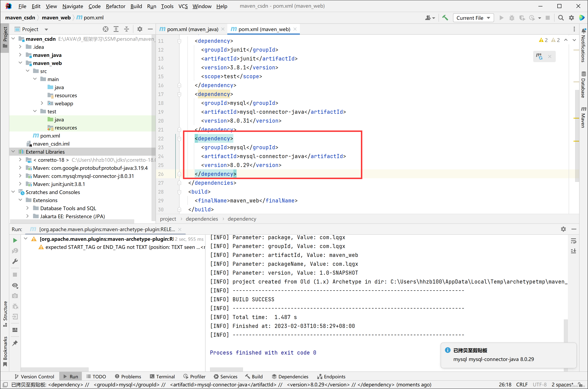Open Project panel options gear
This screenshot has height=389, width=588.
(x=140, y=29)
